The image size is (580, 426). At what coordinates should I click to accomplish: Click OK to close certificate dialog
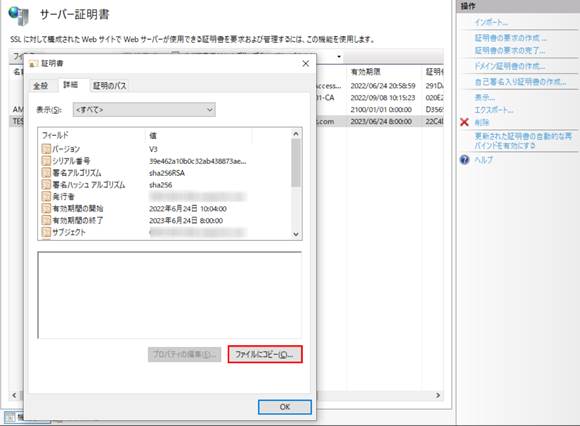(x=284, y=407)
